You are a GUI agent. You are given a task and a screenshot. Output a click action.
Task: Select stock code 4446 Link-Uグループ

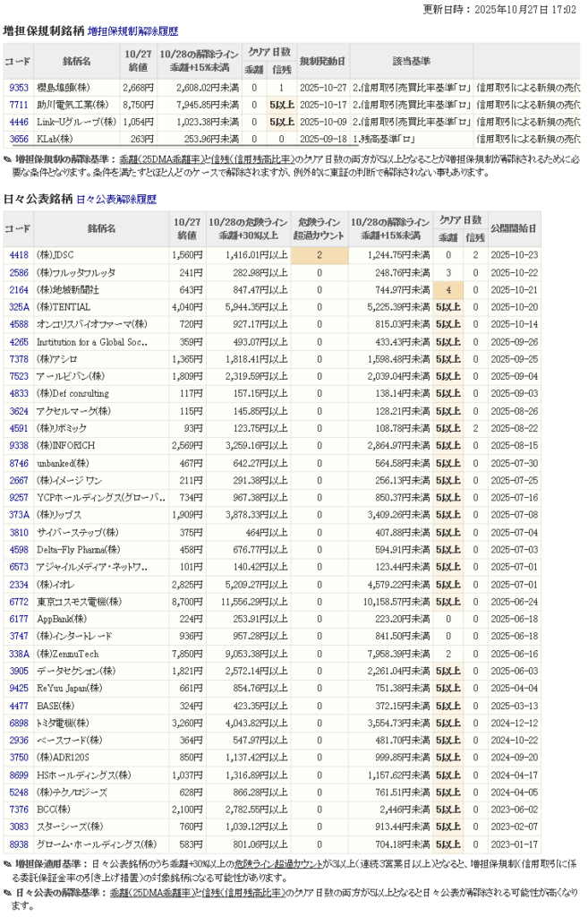pyautogui.click(x=18, y=122)
